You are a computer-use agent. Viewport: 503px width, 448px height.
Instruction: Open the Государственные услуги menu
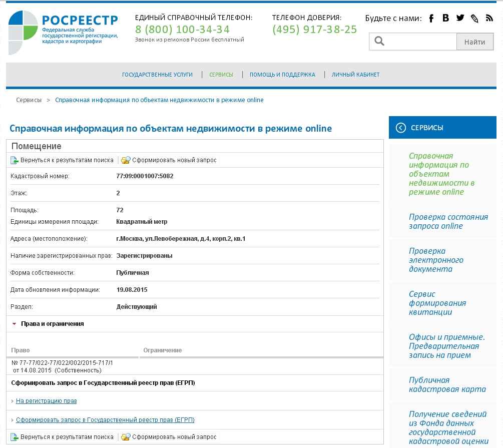point(157,75)
